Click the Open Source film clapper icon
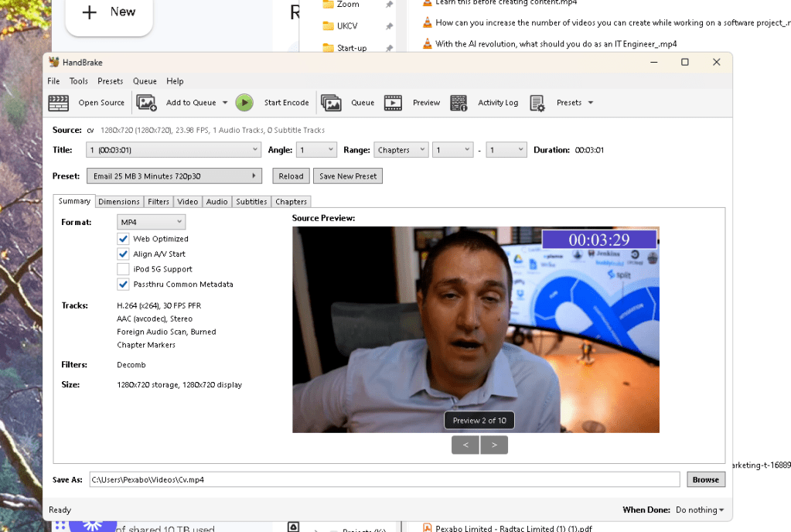 59,103
